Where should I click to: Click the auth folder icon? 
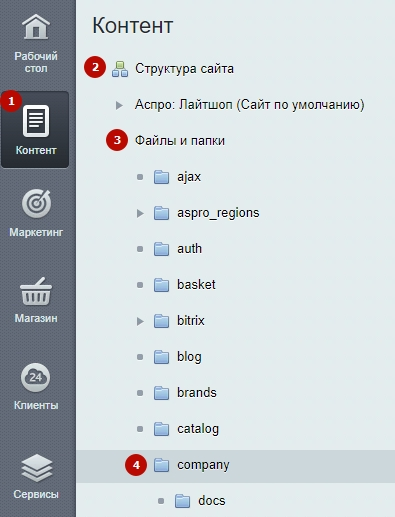(x=161, y=249)
